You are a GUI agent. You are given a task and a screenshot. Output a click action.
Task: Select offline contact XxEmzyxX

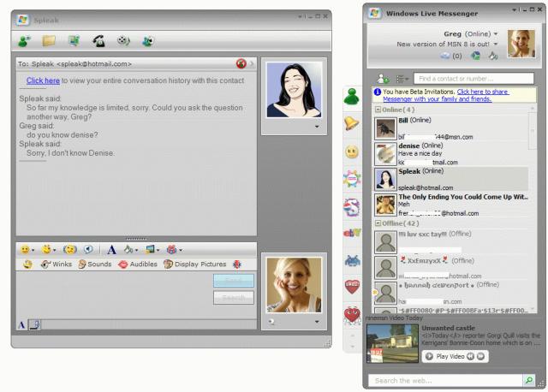pyautogui.click(x=451, y=268)
